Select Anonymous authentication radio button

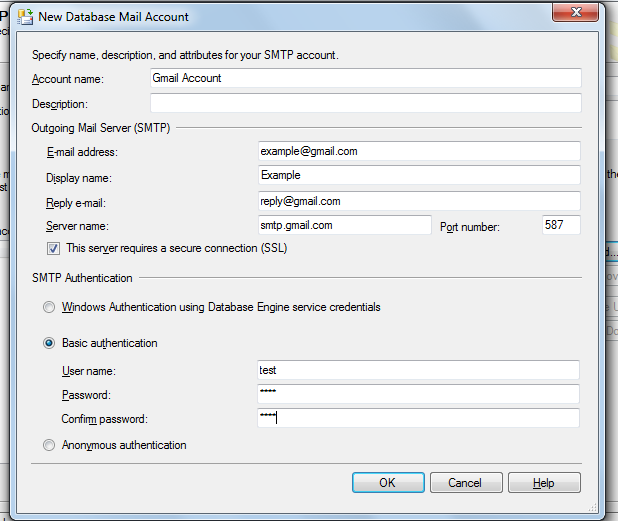coord(49,445)
